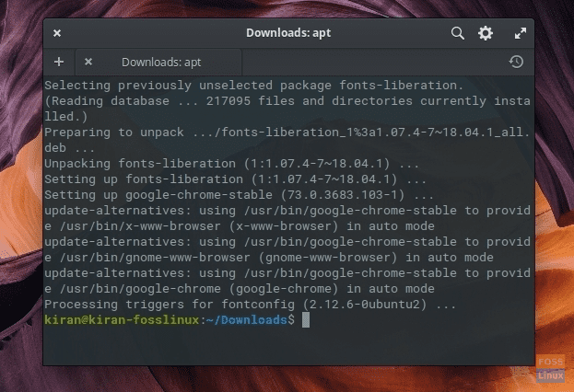Click the "Processing triggers for fontconfig" line
This screenshot has width=574, height=392.
251,305
